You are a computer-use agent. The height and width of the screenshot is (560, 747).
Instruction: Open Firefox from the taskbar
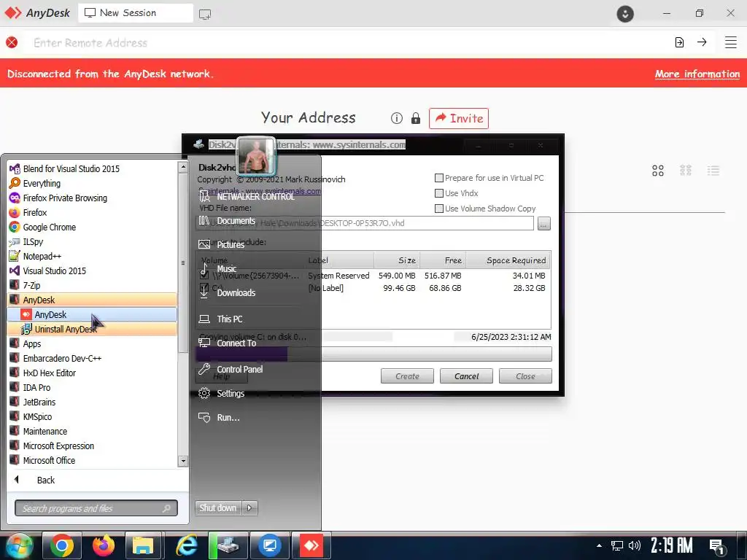(104, 545)
